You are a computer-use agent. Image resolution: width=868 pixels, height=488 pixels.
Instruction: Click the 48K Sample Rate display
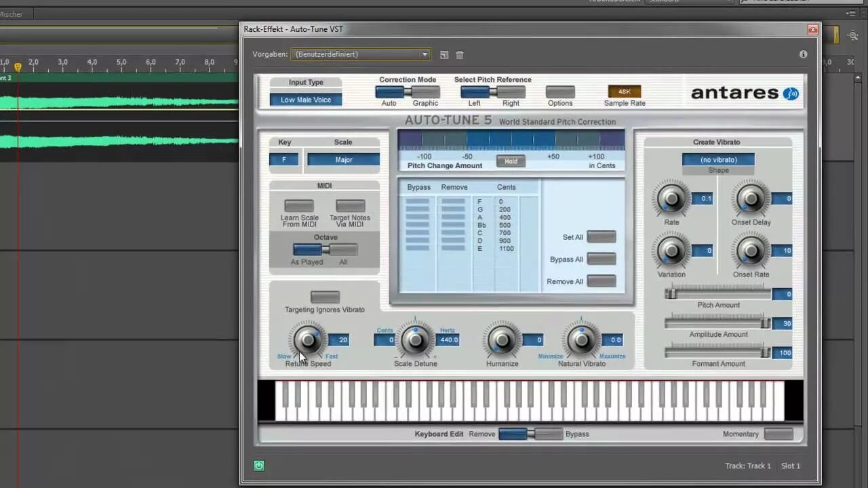click(x=625, y=91)
